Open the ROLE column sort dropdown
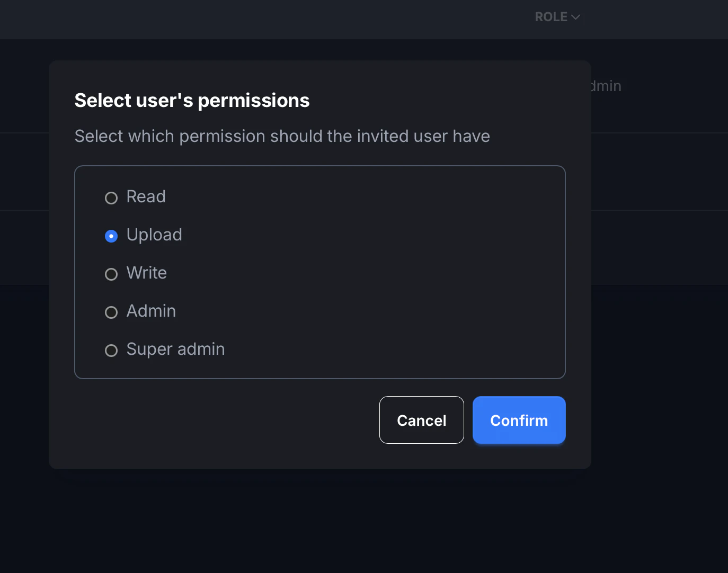 [x=557, y=16]
